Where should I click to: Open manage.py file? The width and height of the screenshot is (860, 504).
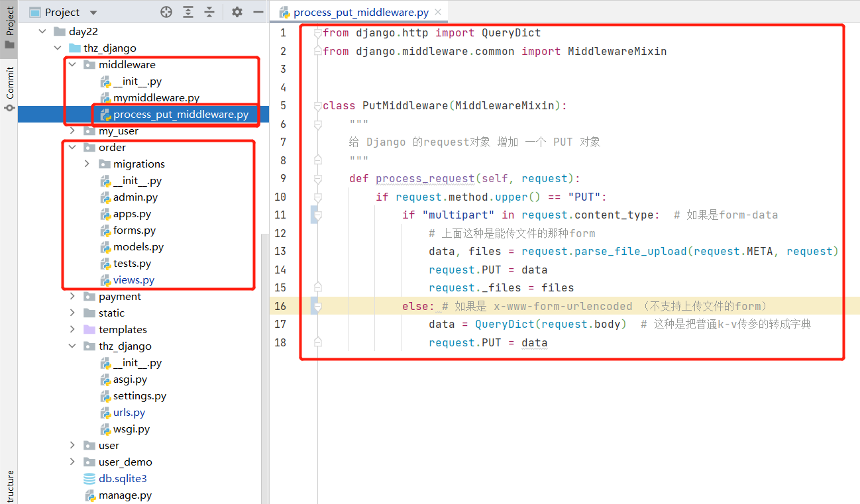click(x=125, y=495)
